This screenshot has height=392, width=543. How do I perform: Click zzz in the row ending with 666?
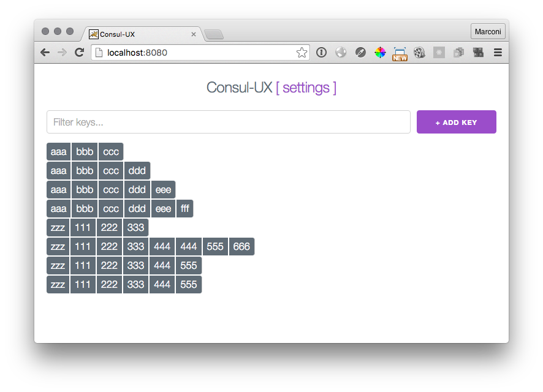coord(58,246)
